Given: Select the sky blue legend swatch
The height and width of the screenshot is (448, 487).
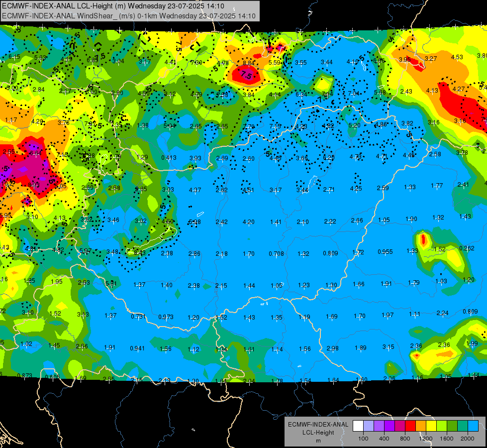Looking at the screenshot, I should point(474,426).
